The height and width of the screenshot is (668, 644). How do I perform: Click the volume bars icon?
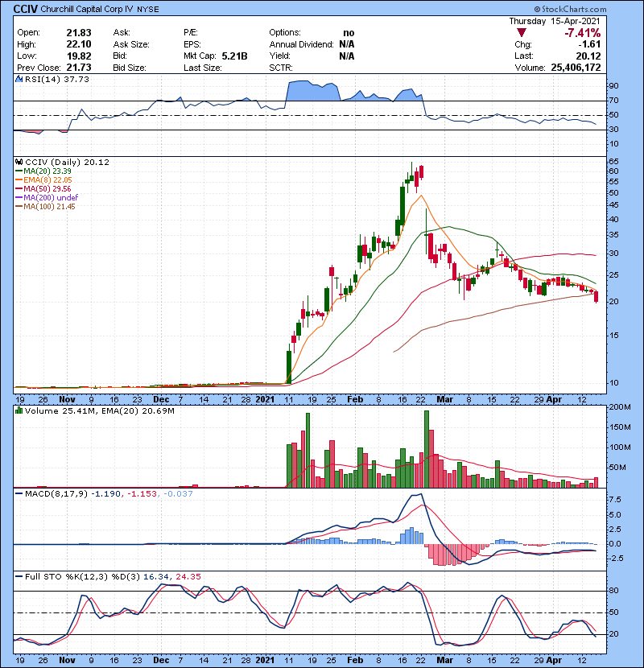[x=19, y=411]
